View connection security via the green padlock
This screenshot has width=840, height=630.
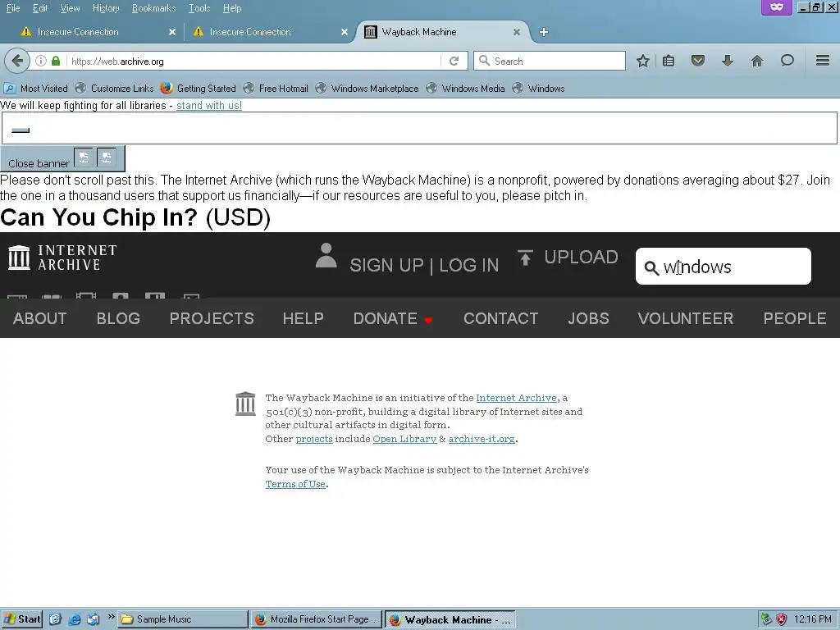56,61
